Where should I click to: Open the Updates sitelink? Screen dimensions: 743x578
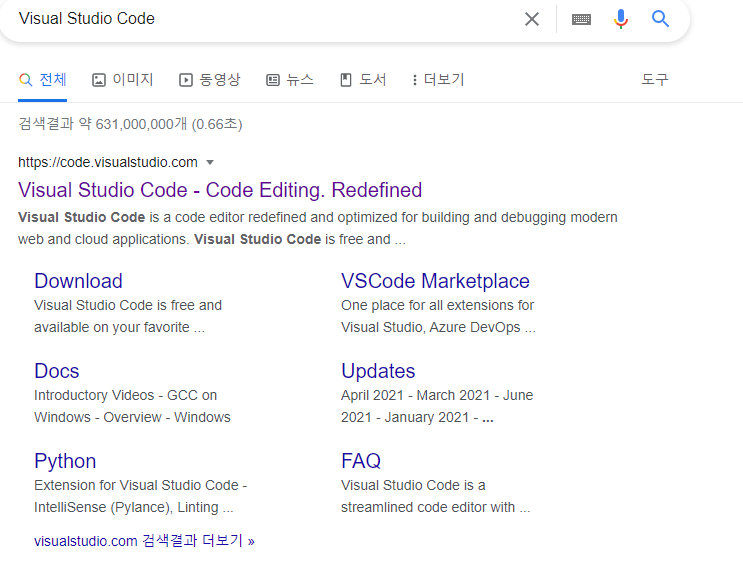coord(378,371)
